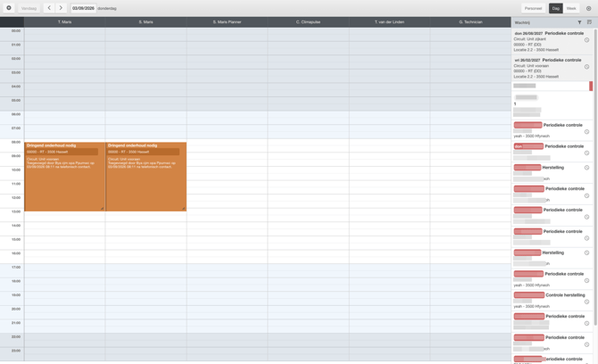Click the 00:00 time label
Viewport: 598px width, 364px height.
[16, 31]
